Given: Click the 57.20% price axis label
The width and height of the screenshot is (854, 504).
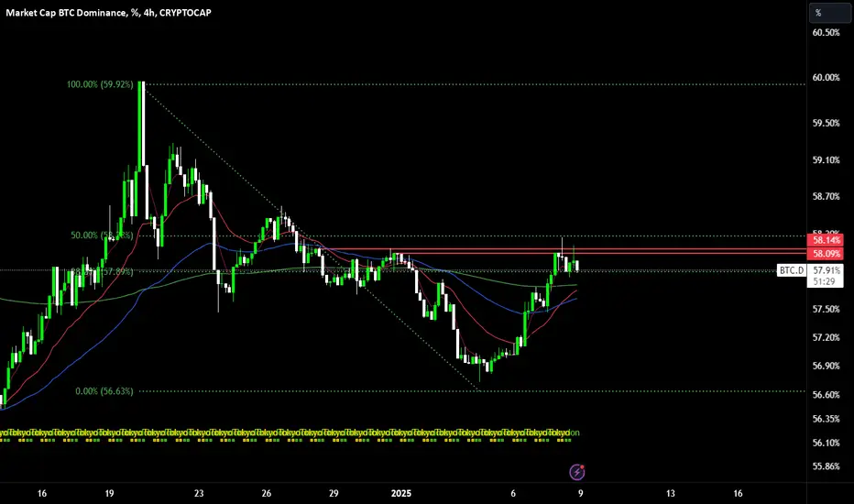Looking at the screenshot, I should [x=826, y=338].
